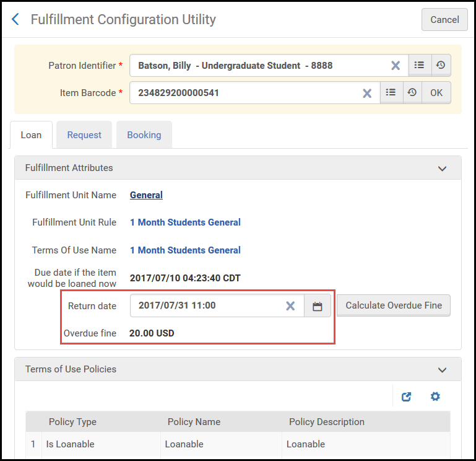Open the Item Barcode recent history icon
Screen dimensions: 476x461
click(x=412, y=92)
